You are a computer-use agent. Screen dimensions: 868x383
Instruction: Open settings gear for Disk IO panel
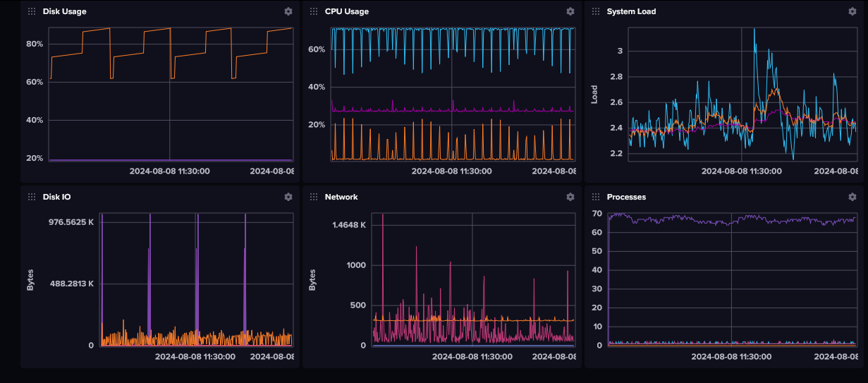pos(288,197)
